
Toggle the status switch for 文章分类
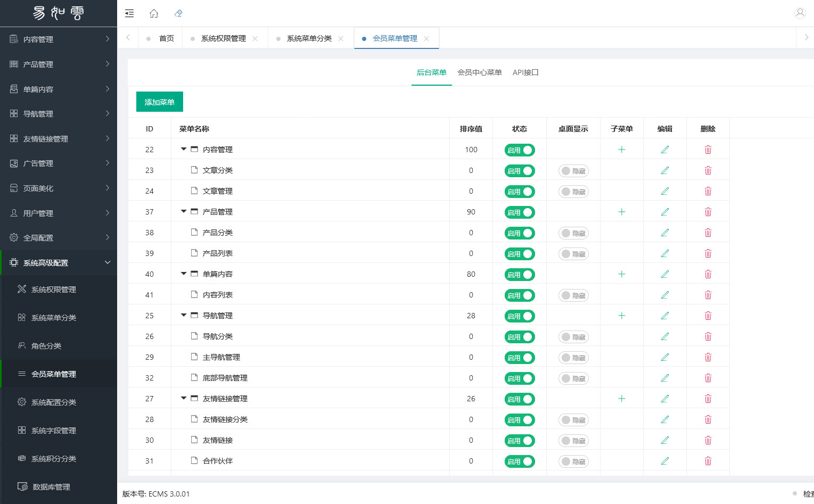(x=520, y=171)
